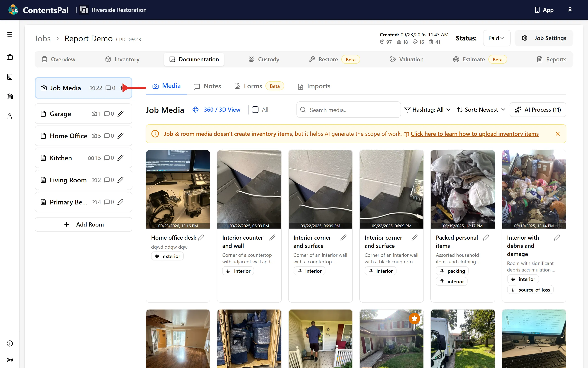
Task: Go to the Reports tab
Action: tap(551, 59)
